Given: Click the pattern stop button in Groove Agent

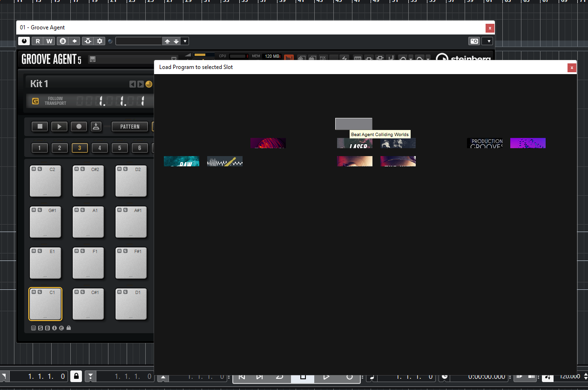Looking at the screenshot, I should (40, 126).
